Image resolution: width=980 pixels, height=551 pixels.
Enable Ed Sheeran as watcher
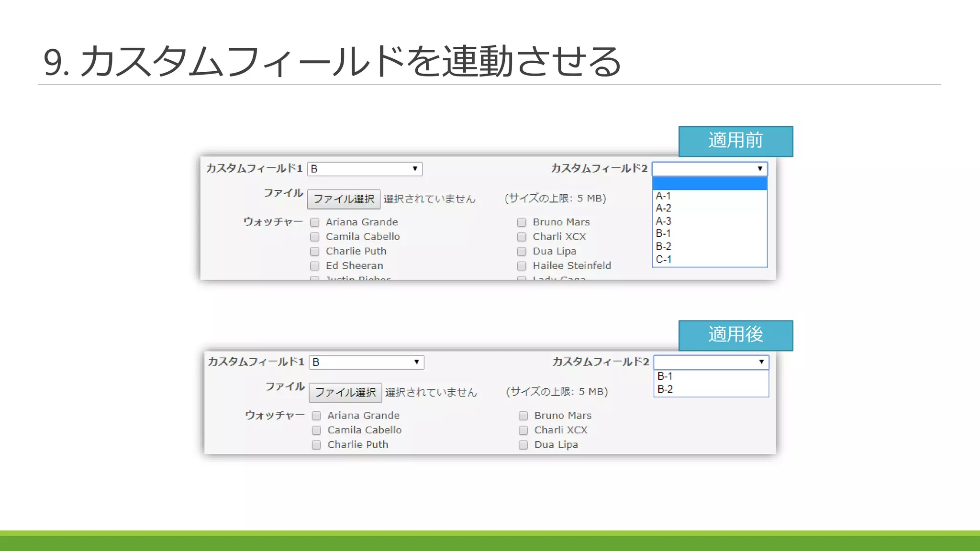pos(314,266)
